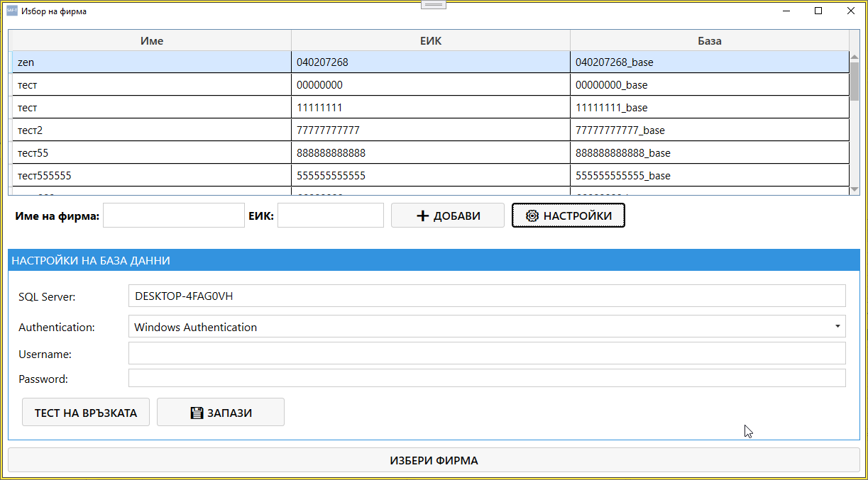
Task: Select cell 555555555555 in ЕИК column
Action: click(x=431, y=176)
